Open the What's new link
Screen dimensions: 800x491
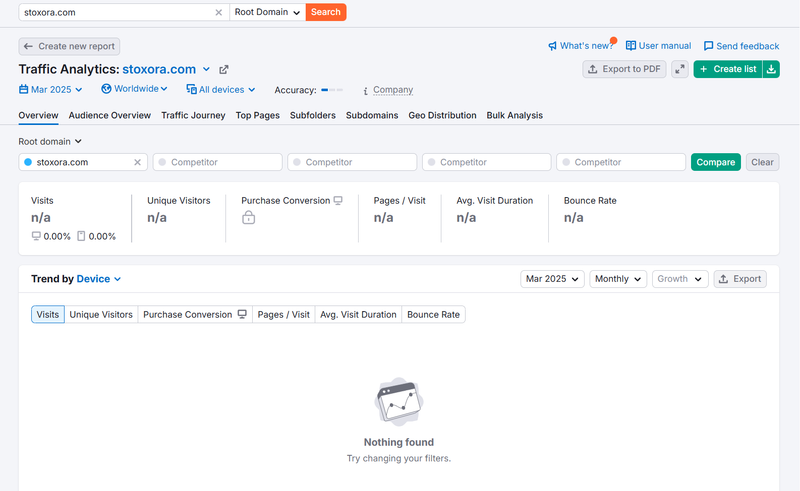click(x=586, y=46)
